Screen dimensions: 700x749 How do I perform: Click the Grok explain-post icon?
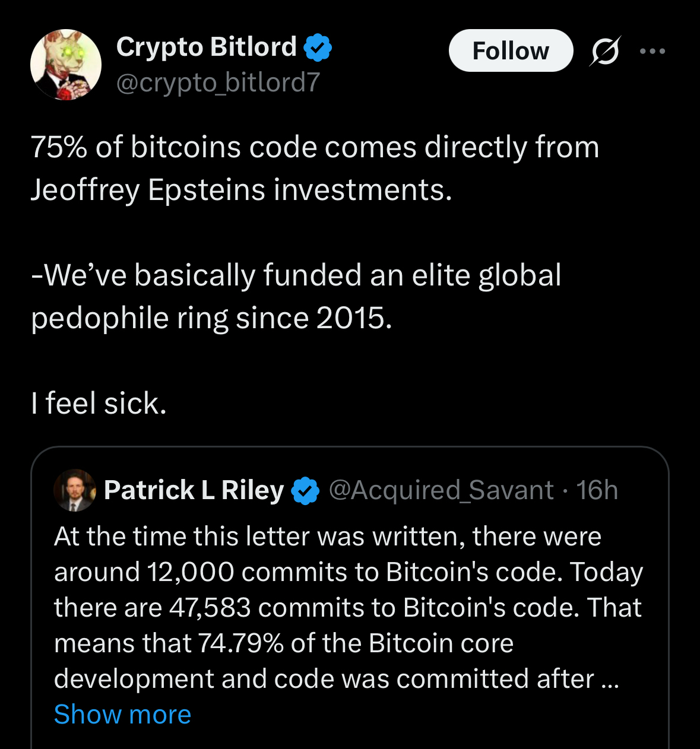pyautogui.click(x=606, y=52)
